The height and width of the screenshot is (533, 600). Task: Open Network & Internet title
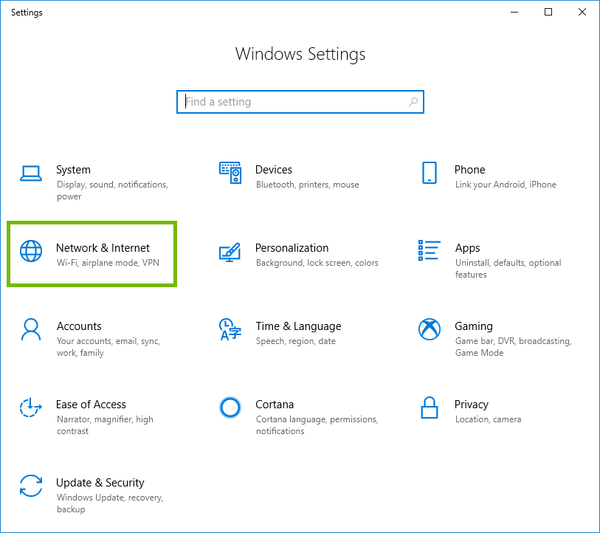(103, 248)
